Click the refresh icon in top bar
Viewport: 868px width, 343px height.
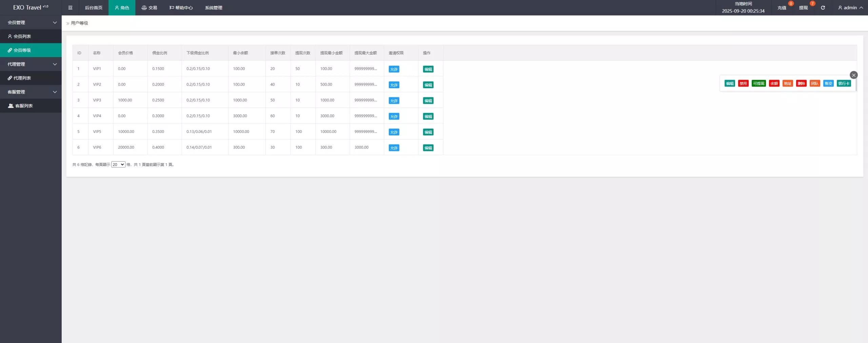[x=823, y=7]
